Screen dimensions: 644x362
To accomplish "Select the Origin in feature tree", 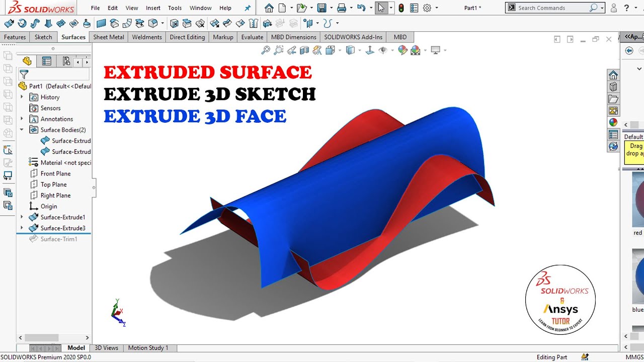I will [43, 206].
